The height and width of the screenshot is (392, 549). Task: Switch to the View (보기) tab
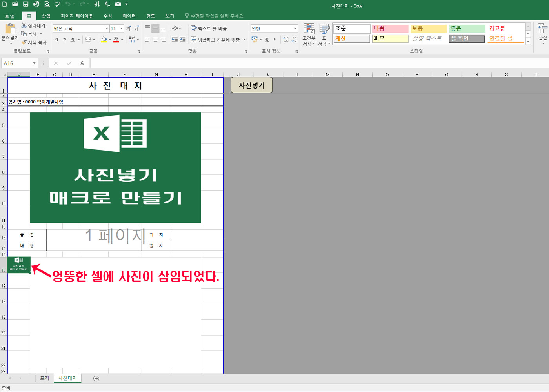(170, 16)
